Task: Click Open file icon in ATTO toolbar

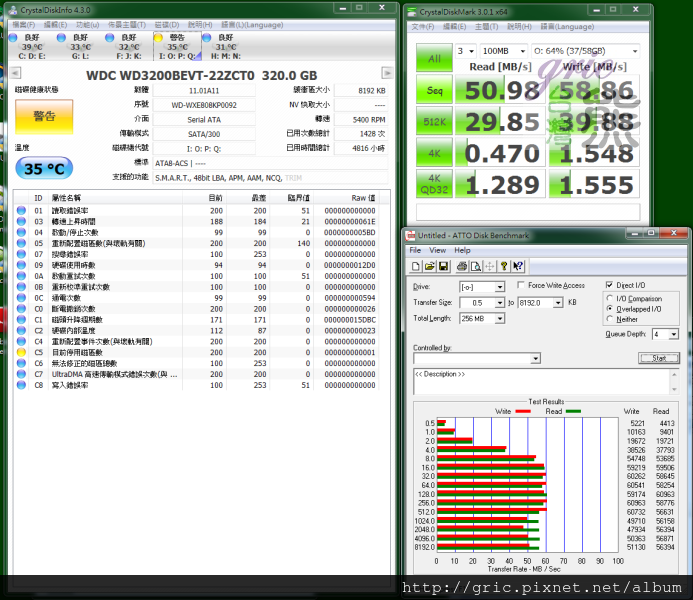Action: coord(429,266)
